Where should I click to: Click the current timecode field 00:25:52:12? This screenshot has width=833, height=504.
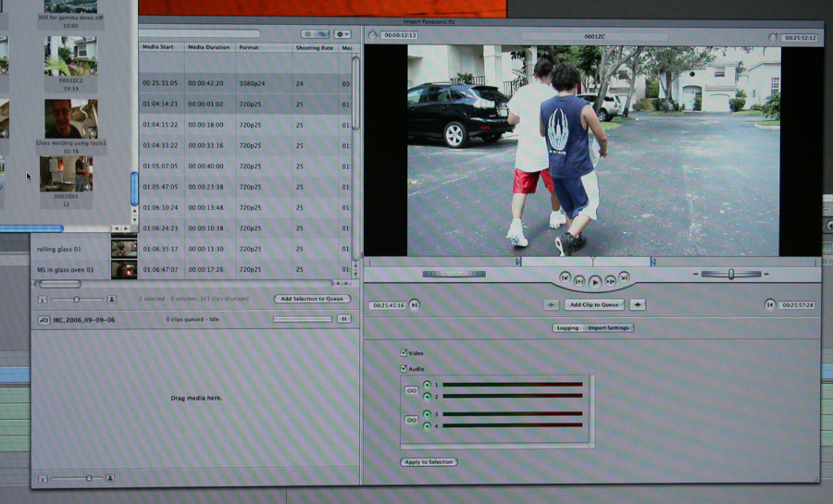click(x=800, y=38)
